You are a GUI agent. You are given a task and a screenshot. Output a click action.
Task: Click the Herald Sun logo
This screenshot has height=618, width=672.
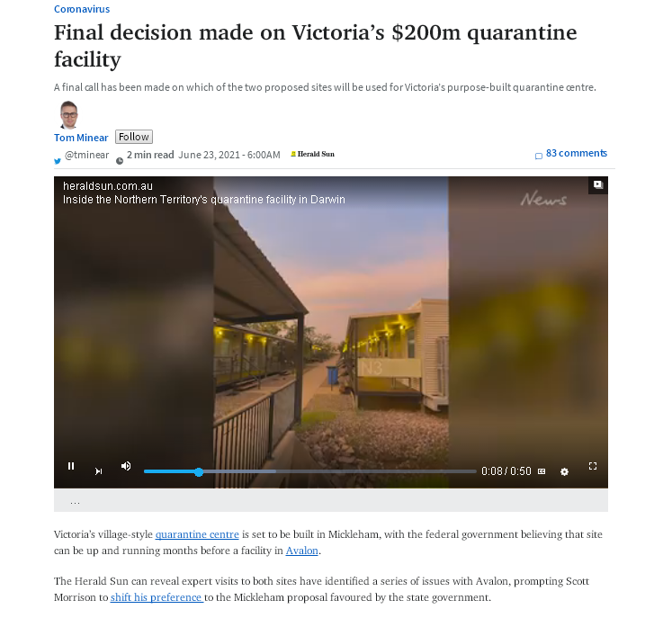click(313, 155)
